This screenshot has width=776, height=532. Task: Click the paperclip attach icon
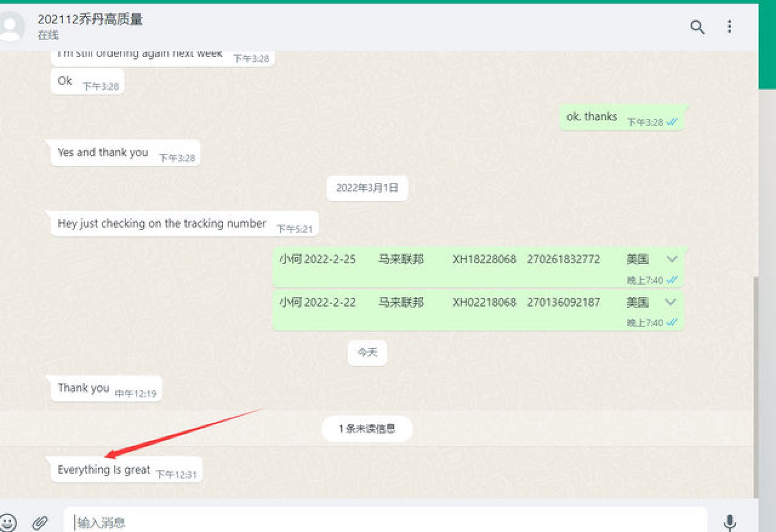[x=40, y=522]
